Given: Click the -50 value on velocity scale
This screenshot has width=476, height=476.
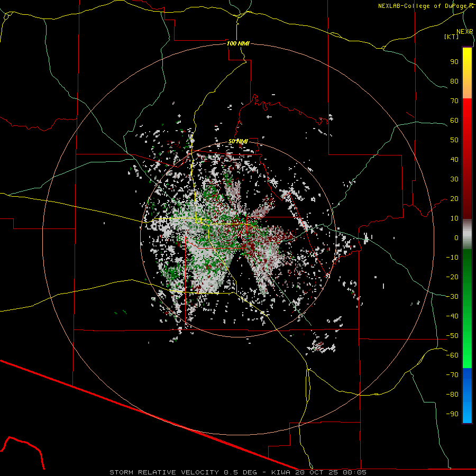Looking at the screenshot, I should [452, 336].
